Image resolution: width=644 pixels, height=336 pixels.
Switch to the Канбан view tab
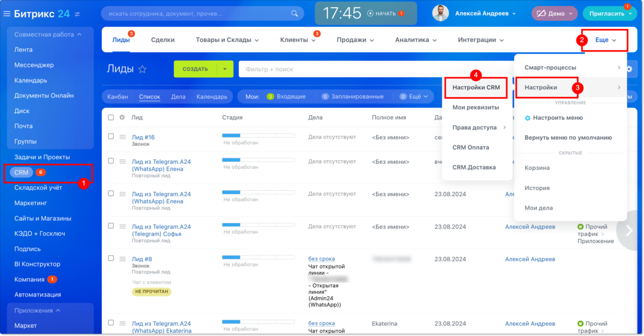click(x=118, y=97)
